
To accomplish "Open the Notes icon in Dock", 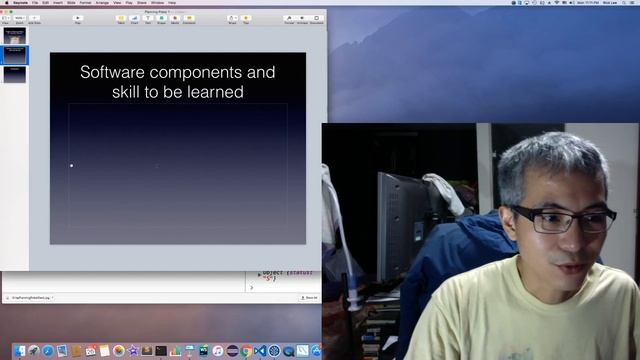I will pyautogui.click(x=104, y=351).
